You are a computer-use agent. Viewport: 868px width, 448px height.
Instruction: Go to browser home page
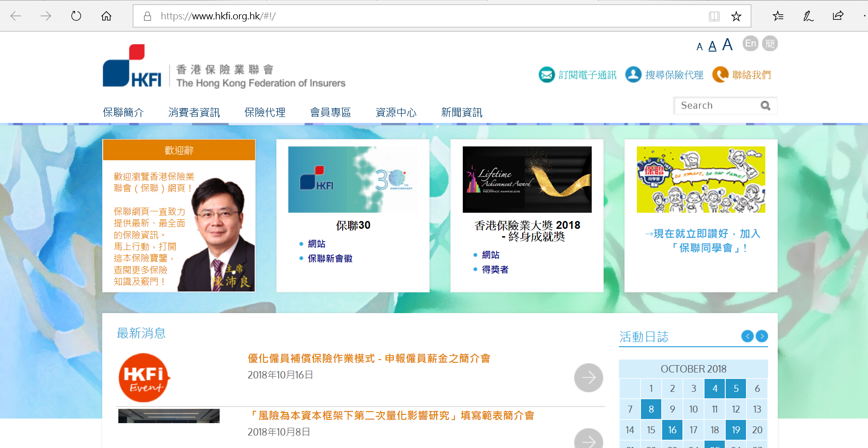click(106, 16)
